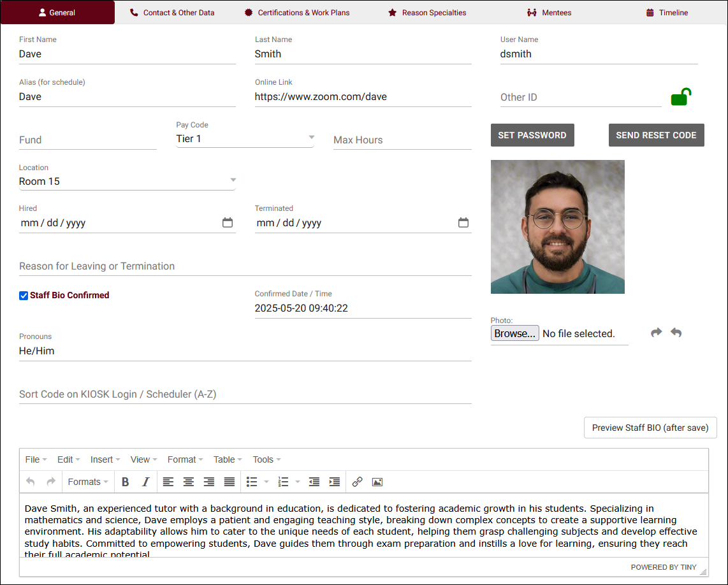The width and height of the screenshot is (728, 585).
Task: Click the SET PASSWORD button
Action: [532, 135]
